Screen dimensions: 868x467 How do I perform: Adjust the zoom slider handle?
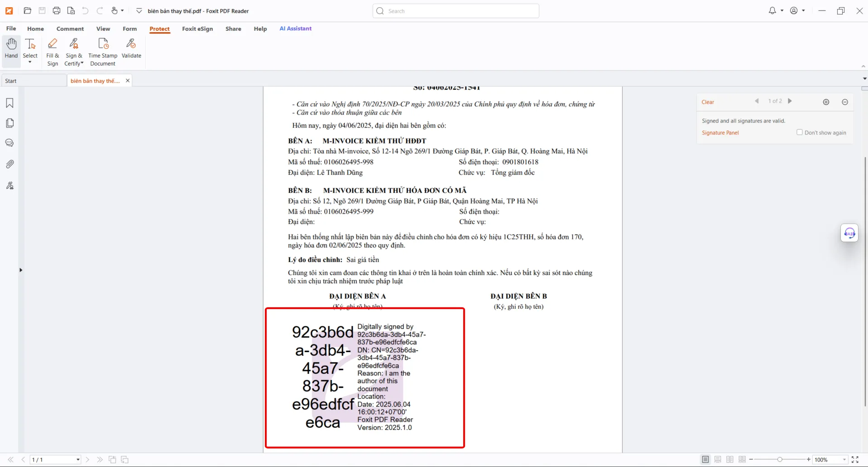pyautogui.click(x=780, y=459)
